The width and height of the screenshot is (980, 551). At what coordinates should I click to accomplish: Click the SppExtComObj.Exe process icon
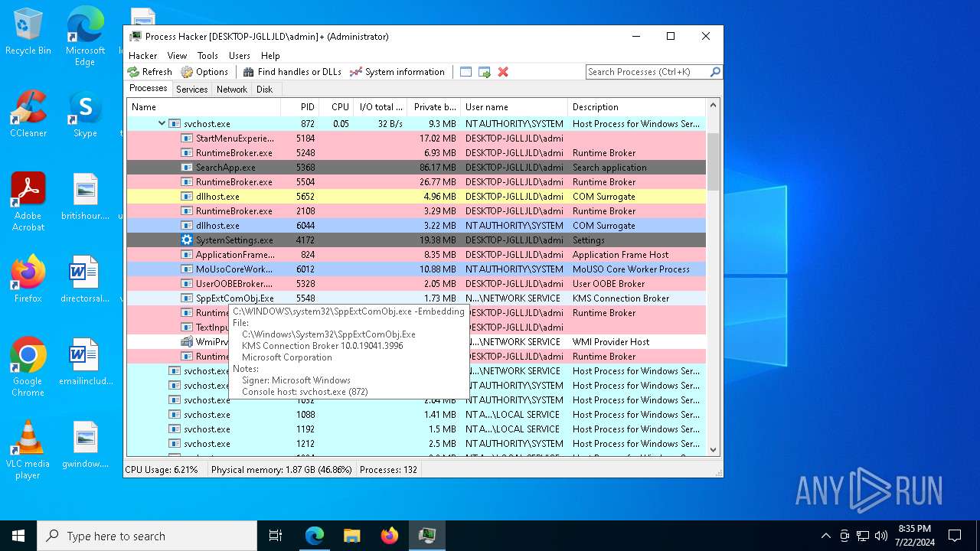coord(187,298)
